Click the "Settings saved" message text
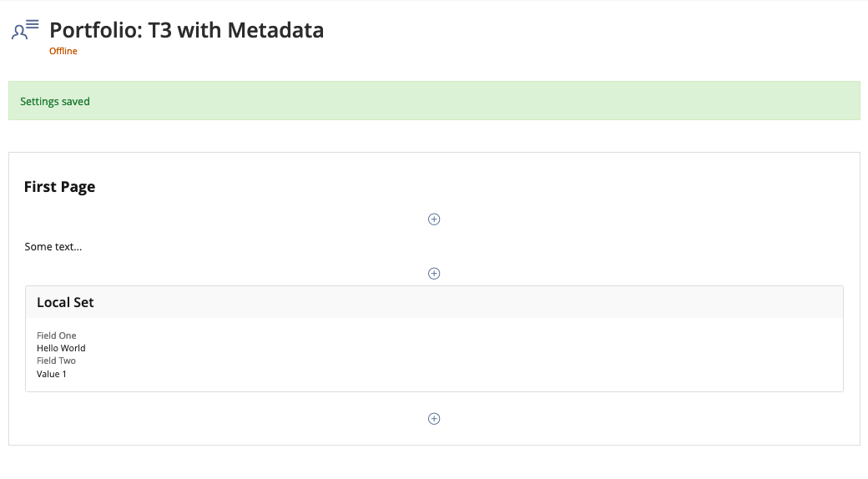The image size is (868, 479). (x=55, y=102)
